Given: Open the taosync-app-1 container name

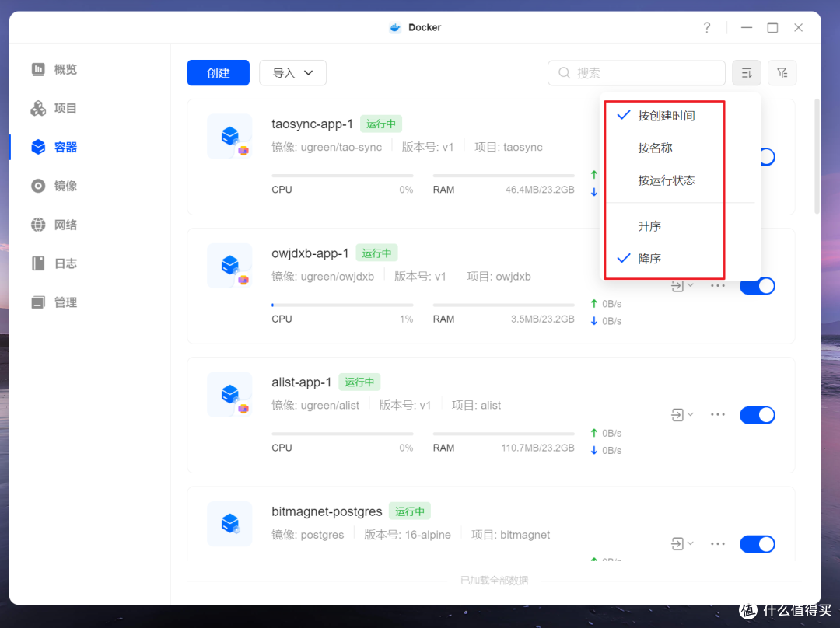Looking at the screenshot, I should [x=312, y=124].
